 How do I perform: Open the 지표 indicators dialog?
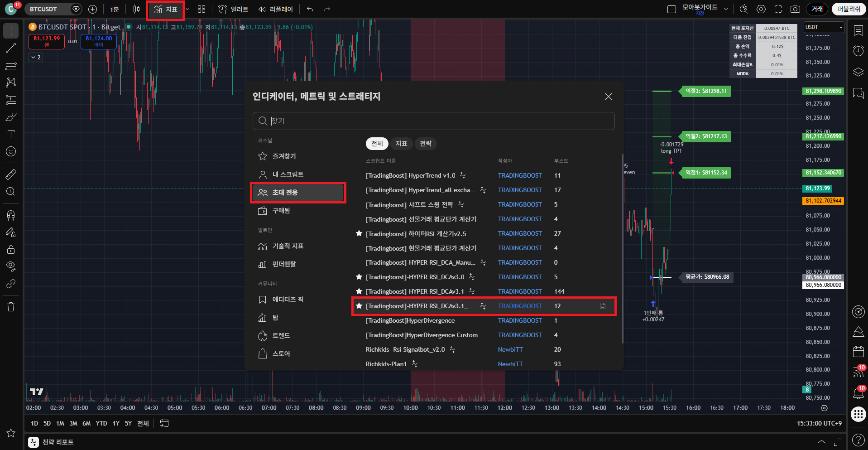(x=165, y=10)
